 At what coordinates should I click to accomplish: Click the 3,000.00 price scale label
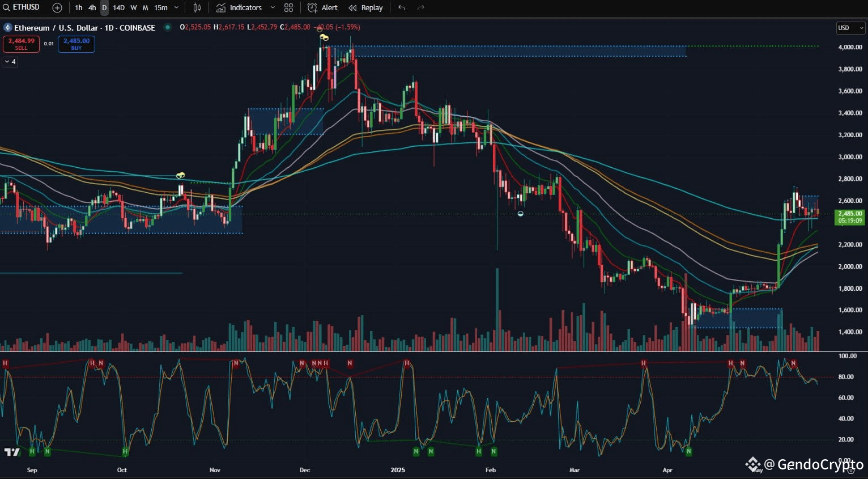point(850,157)
